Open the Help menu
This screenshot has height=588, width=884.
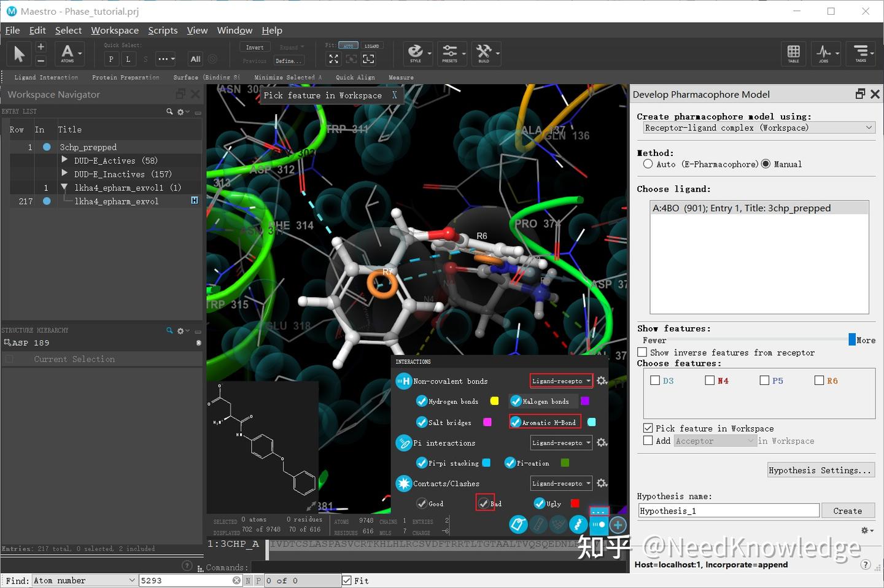tap(272, 30)
